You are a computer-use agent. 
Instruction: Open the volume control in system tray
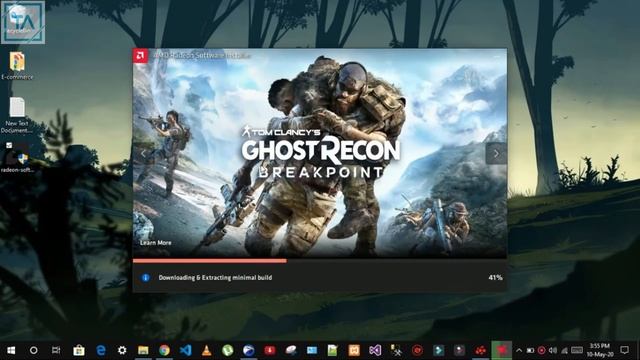[553, 350]
